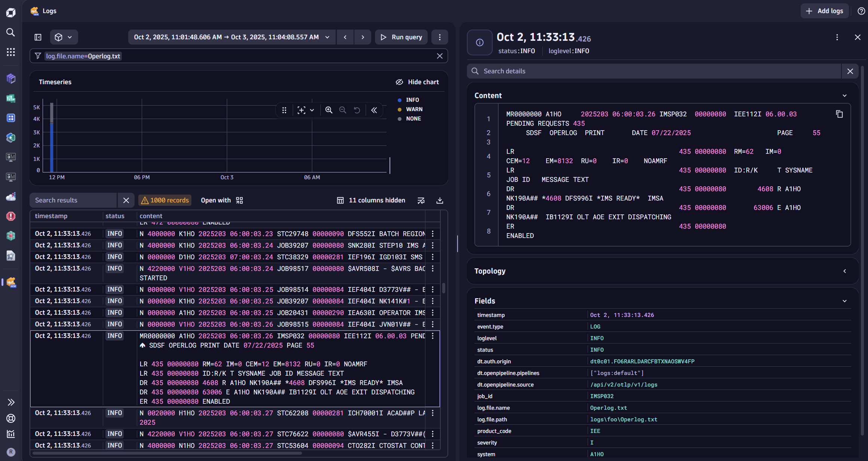The height and width of the screenshot is (461, 868).
Task: Download the query results via download icon
Action: 439,200
